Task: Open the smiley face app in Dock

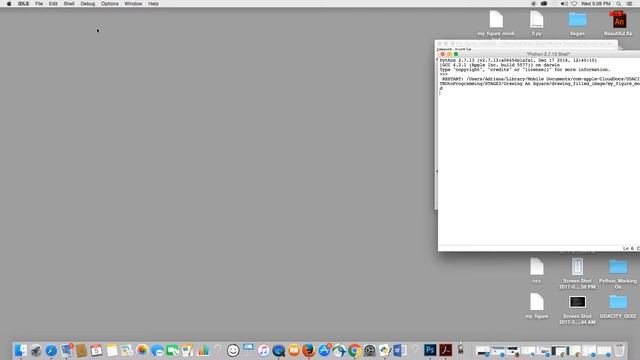Action: (x=233, y=350)
